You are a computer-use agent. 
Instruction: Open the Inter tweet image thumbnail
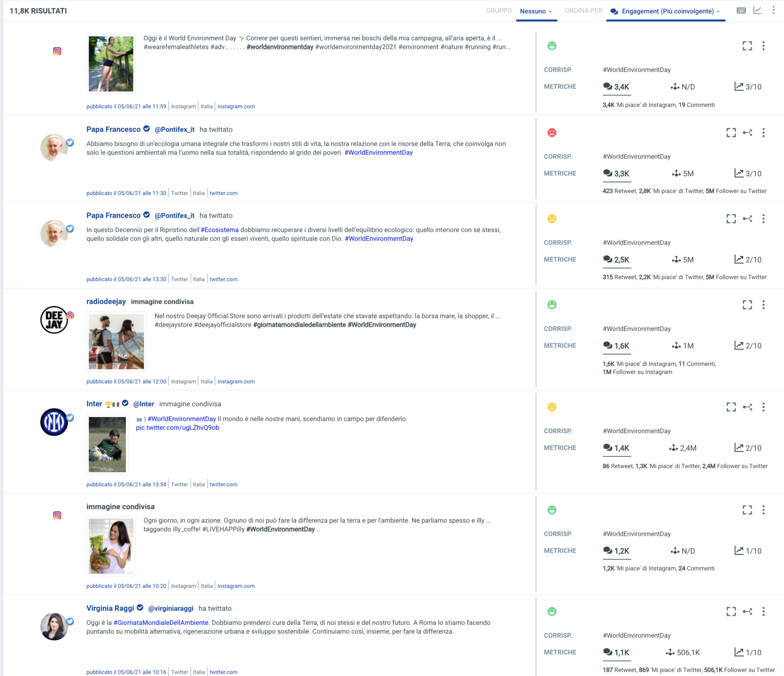point(107,445)
